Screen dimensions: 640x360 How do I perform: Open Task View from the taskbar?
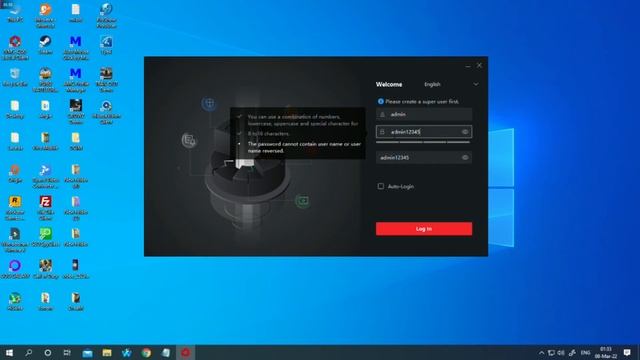67,353
